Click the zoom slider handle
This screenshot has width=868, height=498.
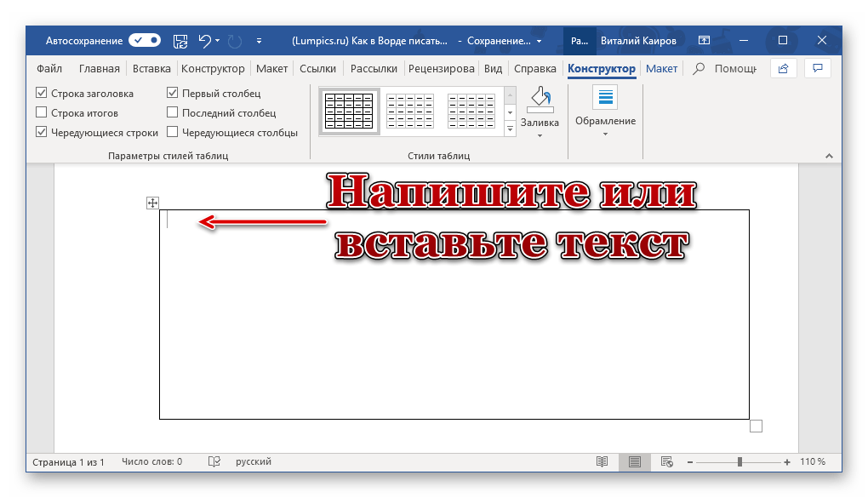click(740, 461)
